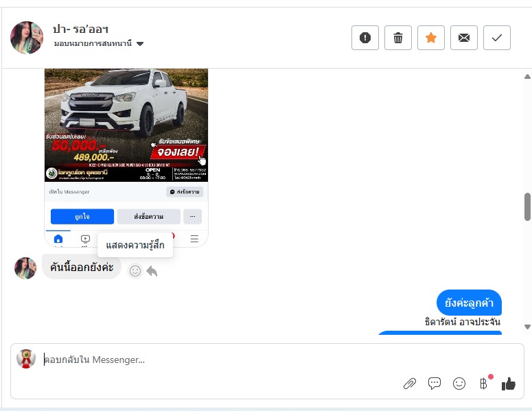Send a thumbs-up like
Screen dimensions: 532x411
pos(508,384)
